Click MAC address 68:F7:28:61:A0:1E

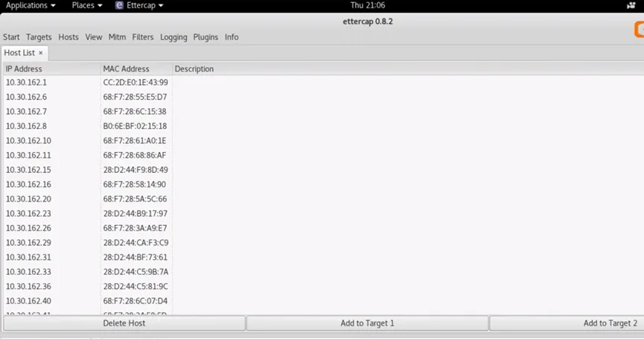coord(135,141)
